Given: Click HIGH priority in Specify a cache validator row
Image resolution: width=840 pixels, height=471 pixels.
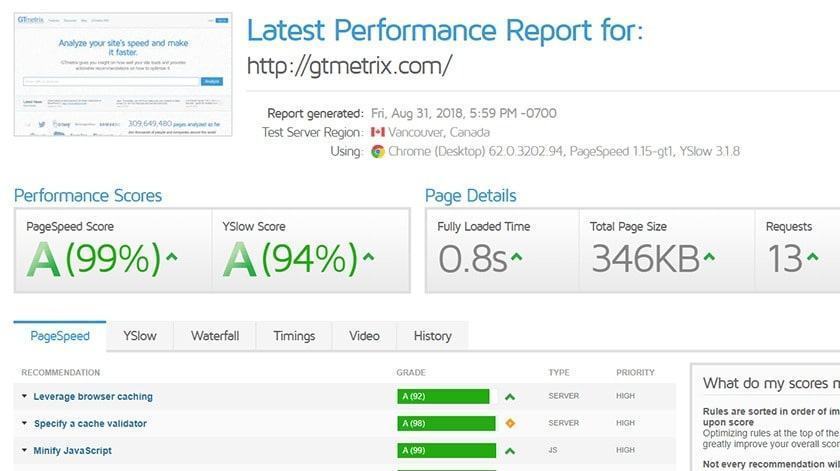Looking at the screenshot, I should [x=625, y=423].
